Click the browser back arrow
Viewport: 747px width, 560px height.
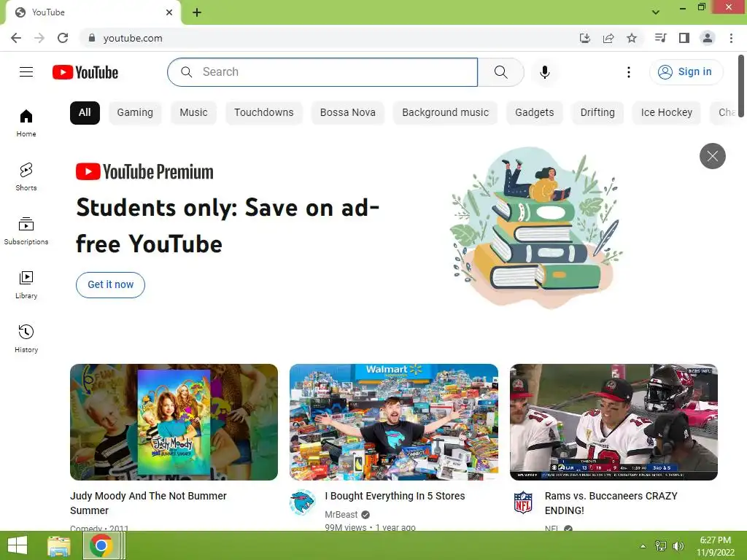click(x=16, y=38)
